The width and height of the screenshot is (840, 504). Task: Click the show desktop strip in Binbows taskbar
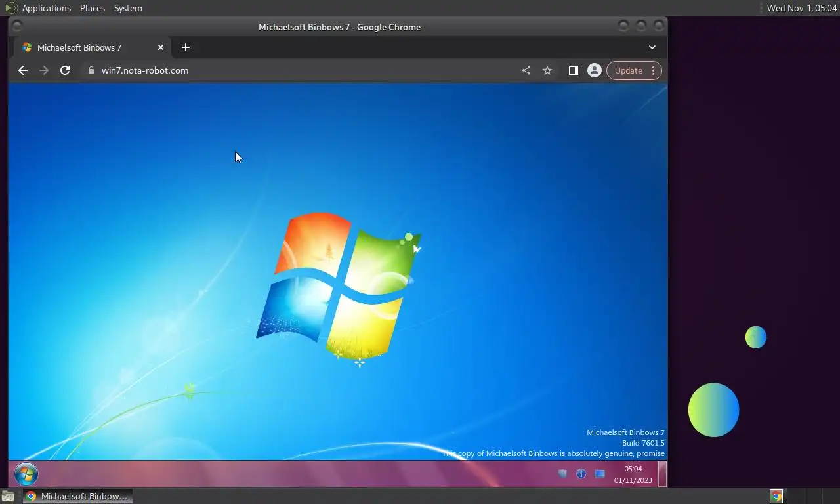(x=663, y=474)
